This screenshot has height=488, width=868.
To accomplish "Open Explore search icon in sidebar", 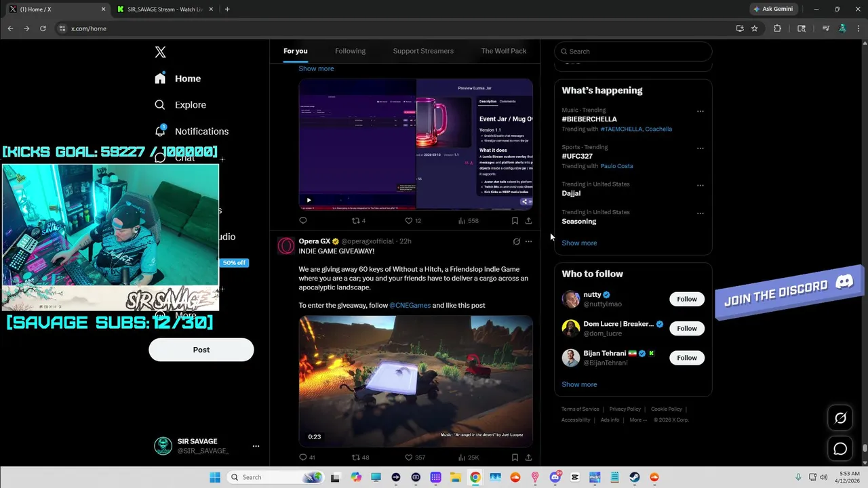I will click(160, 105).
